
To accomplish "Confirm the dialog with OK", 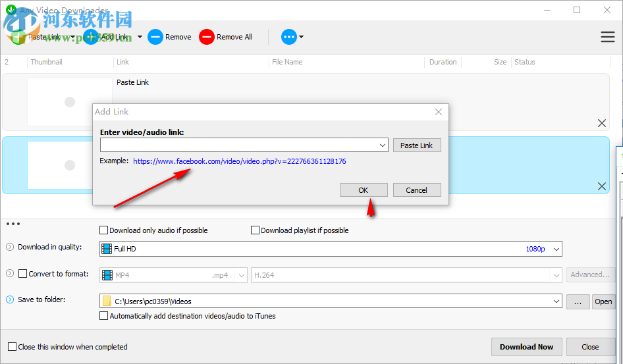I will tap(364, 190).
